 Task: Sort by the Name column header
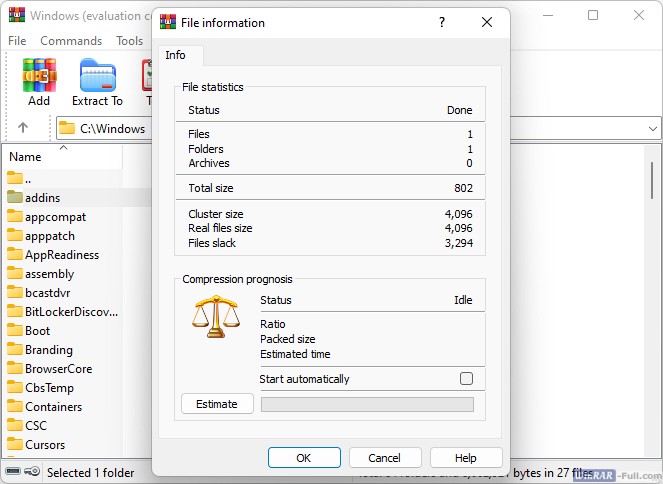click(x=60, y=156)
